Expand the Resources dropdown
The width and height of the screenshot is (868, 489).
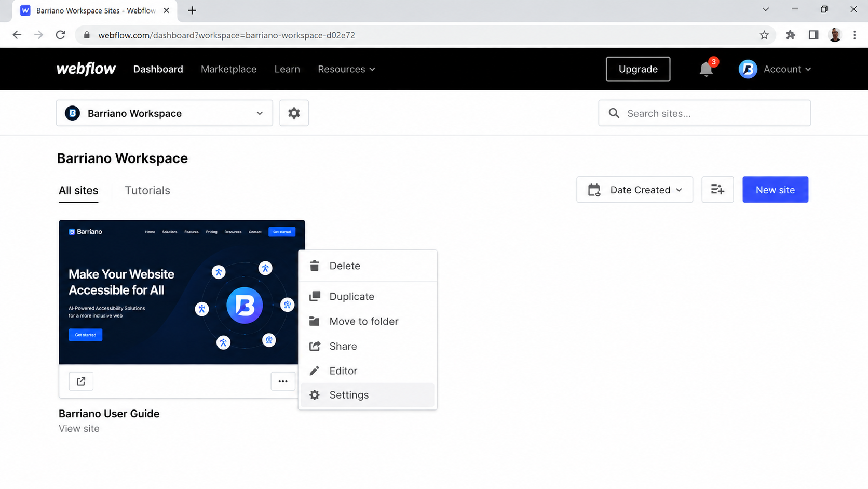click(x=346, y=69)
